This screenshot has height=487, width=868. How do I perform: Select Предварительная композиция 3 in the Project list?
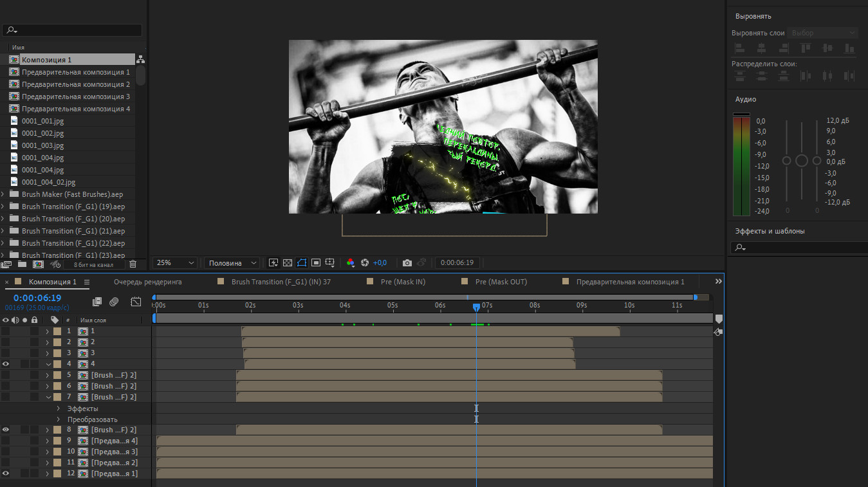pos(75,96)
